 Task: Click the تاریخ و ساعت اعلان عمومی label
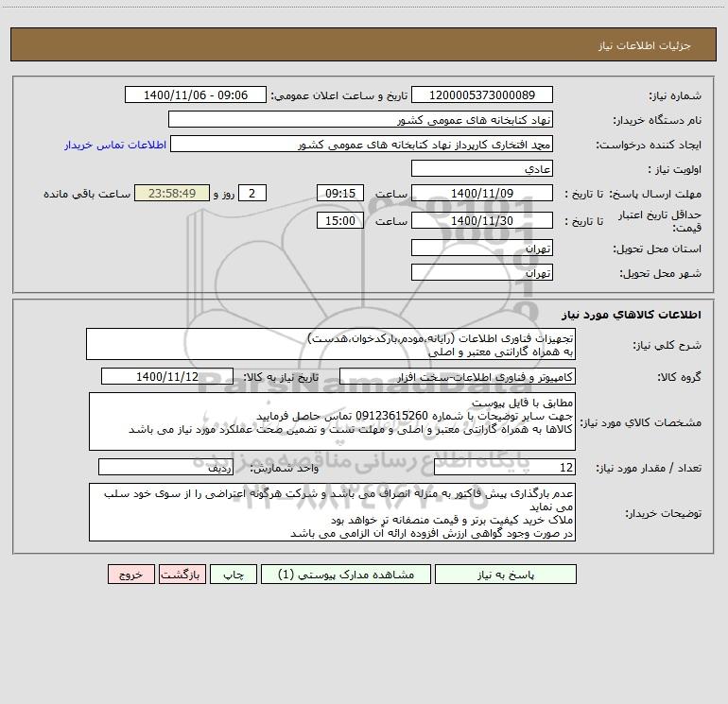pyautogui.click(x=339, y=95)
